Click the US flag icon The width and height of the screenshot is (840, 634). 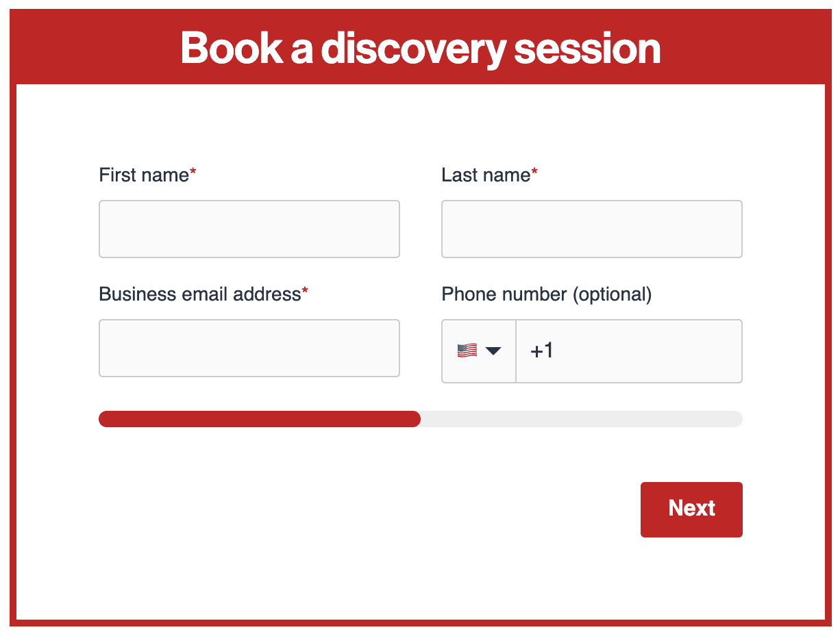[x=467, y=351]
